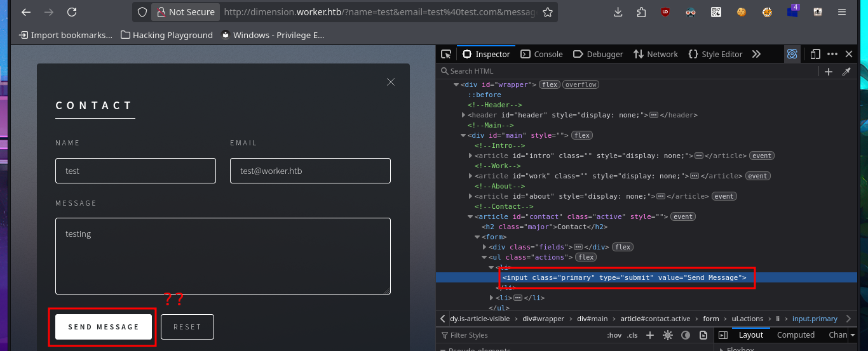Viewport: 868px width, 351px height.
Task: Toggle dark color scheme simulation
Action: click(686, 335)
